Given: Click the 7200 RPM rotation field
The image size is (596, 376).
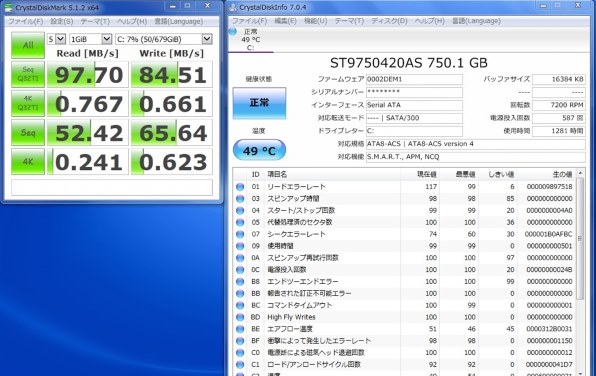Looking at the screenshot, I should [559, 105].
